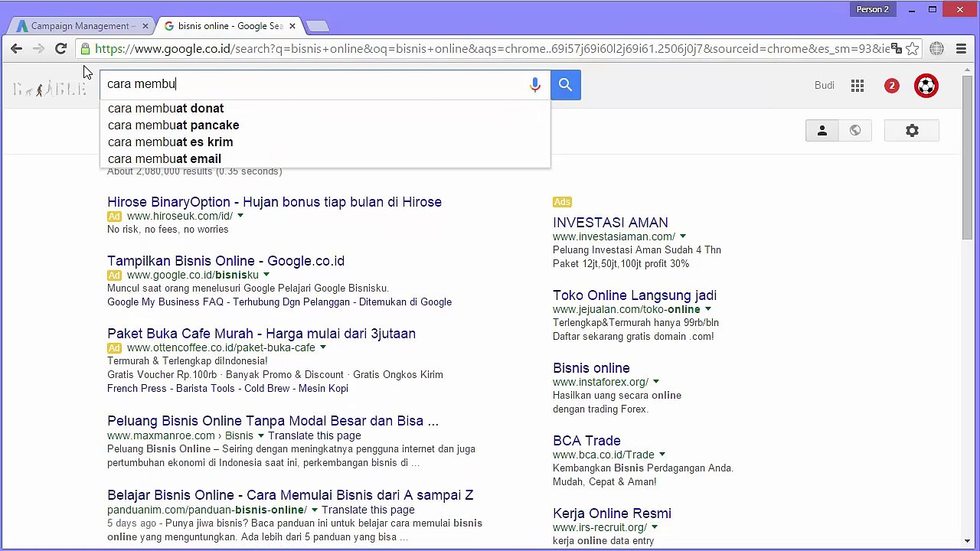Screen dimensions: 980x551
Task: Expand arrow next to www.irs-recruit.org
Action: point(655,527)
